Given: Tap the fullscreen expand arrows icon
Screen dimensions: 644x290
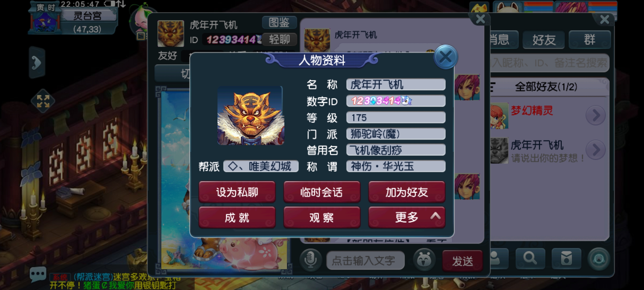Looking at the screenshot, I should 43,101.
